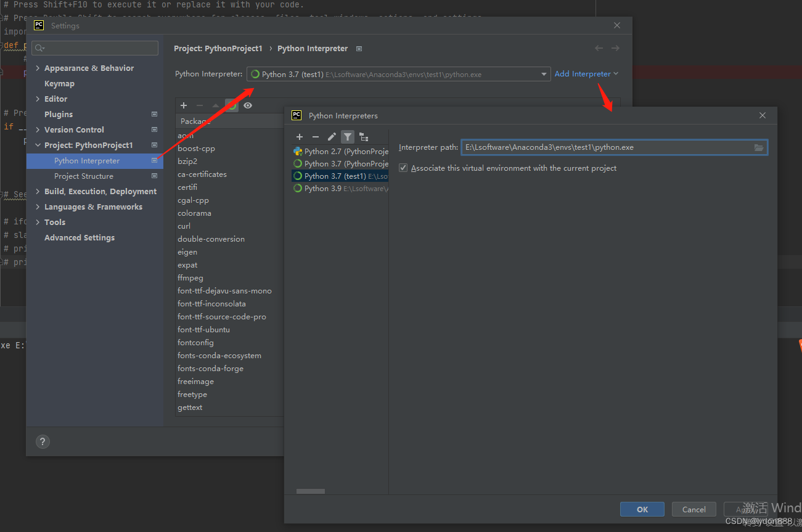Screen dimensions: 802x532
Task: Click project-level icon next to breadcrumb title
Action: pyautogui.click(x=359, y=49)
